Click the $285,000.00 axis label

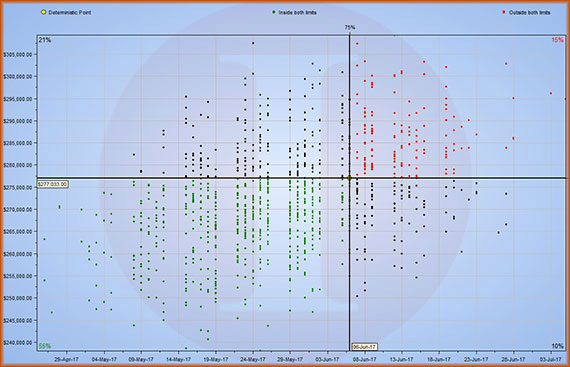(x=17, y=143)
